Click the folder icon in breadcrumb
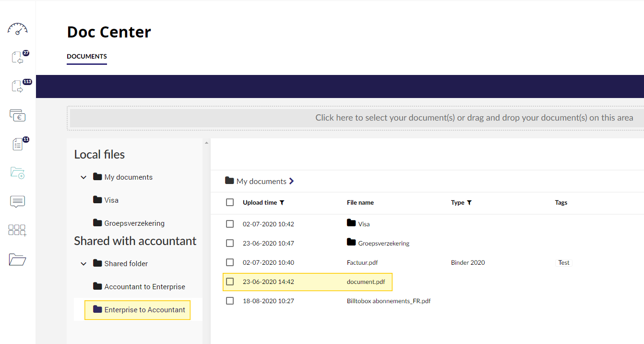 (x=229, y=181)
